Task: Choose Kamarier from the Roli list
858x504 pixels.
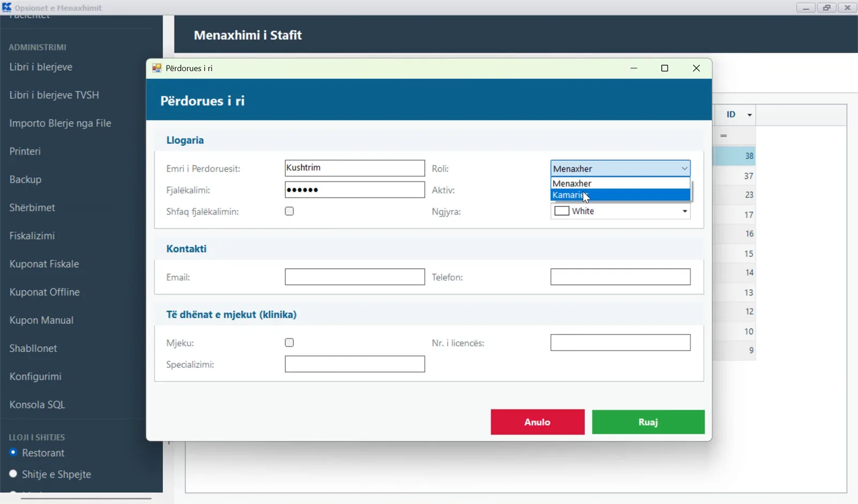Action: (620, 195)
